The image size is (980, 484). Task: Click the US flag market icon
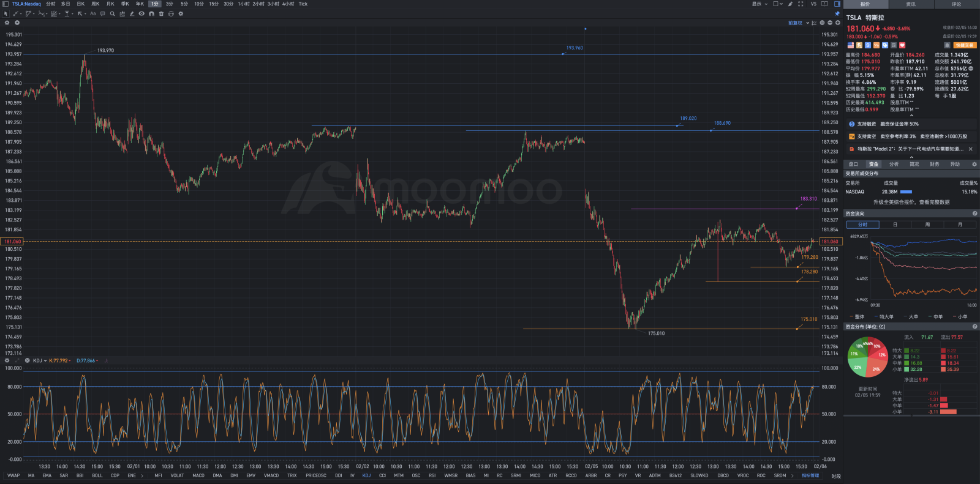pyautogui.click(x=850, y=45)
